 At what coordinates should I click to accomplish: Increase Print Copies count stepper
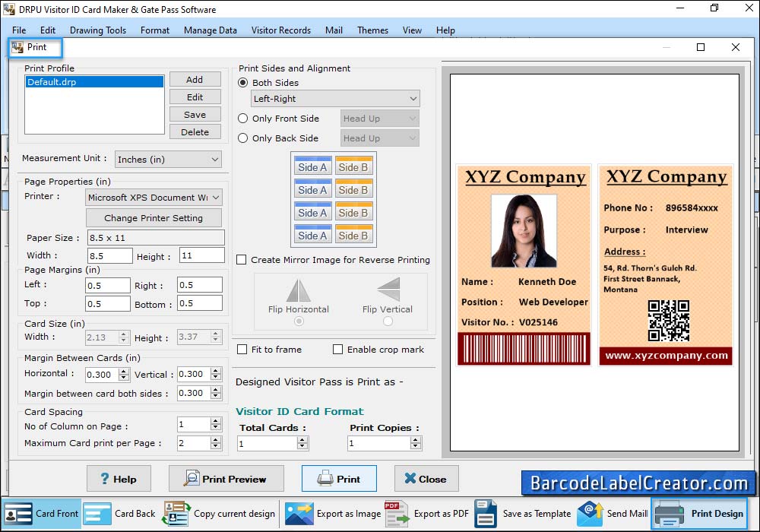416,440
